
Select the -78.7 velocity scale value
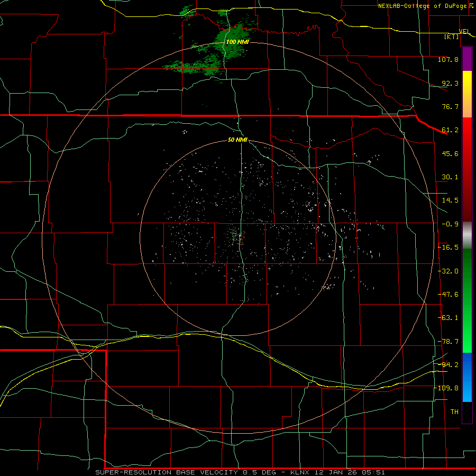click(448, 342)
